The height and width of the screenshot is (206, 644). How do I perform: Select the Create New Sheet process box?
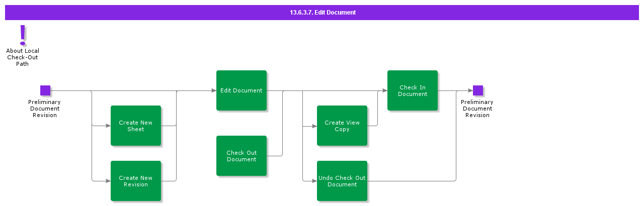point(136,126)
